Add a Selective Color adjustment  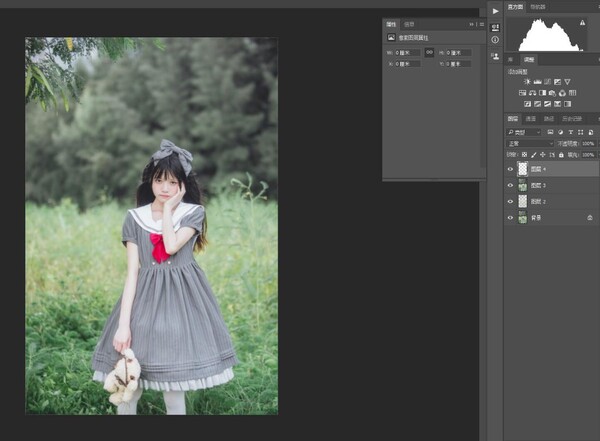557,104
